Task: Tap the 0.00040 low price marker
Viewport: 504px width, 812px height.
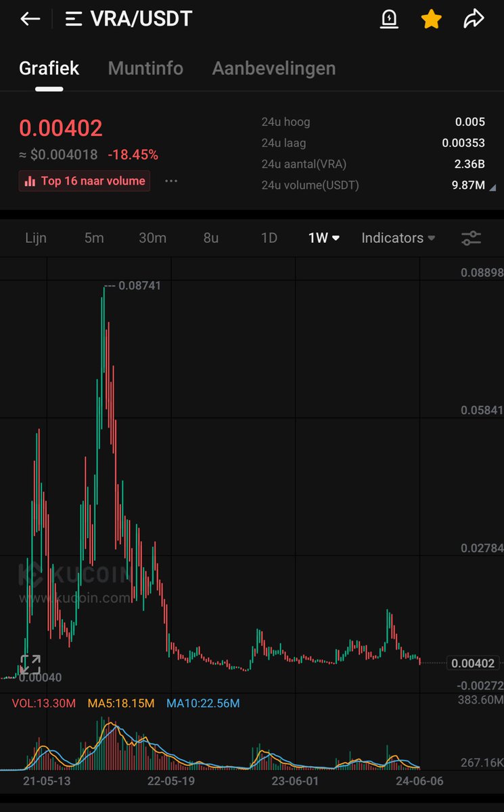Action: [x=40, y=677]
